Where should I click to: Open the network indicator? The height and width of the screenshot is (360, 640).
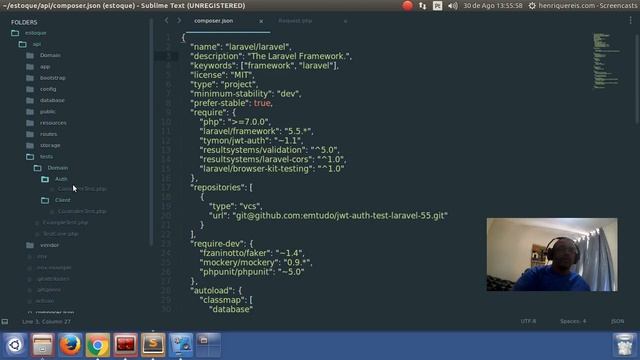coord(422,6)
